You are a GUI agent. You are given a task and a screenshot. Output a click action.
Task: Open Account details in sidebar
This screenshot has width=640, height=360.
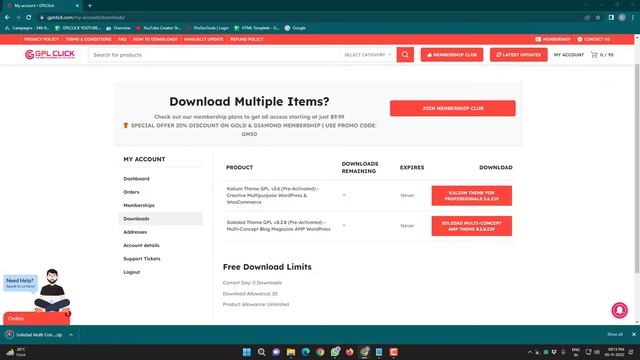(x=141, y=245)
